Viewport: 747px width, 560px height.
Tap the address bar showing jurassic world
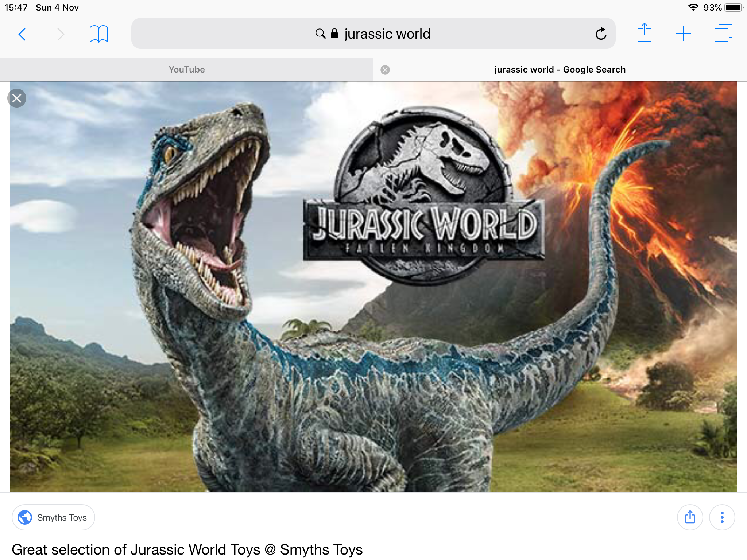click(373, 34)
